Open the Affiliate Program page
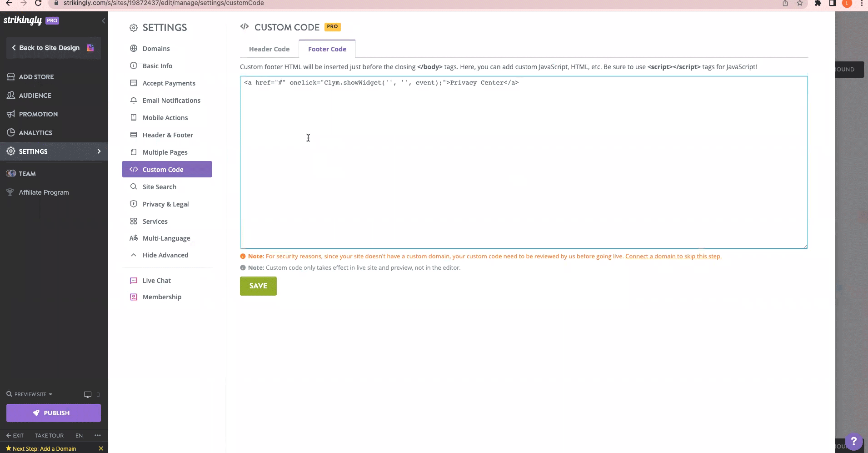Viewport: 868px width, 453px height. [x=44, y=192]
